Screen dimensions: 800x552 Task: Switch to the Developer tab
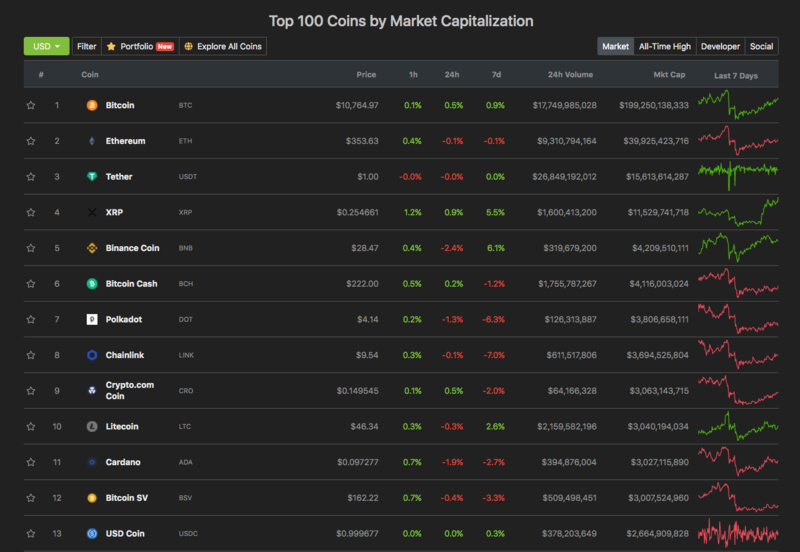[x=720, y=46]
